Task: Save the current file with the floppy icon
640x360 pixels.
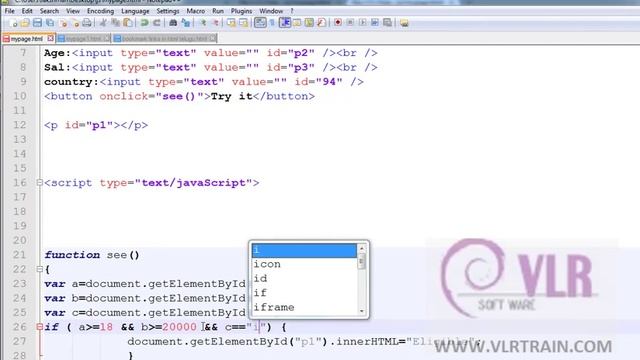Action: [x=37, y=22]
